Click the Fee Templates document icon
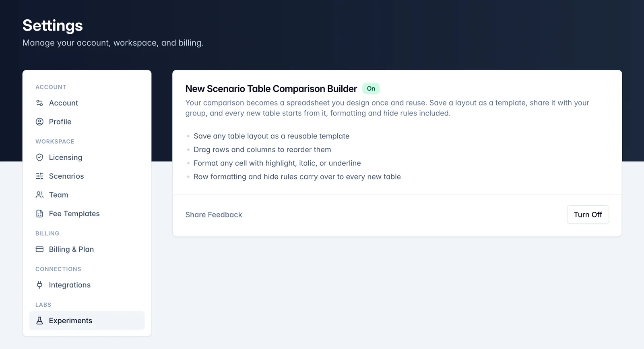This screenshot has height=349, width=644. pyautogui.click(x=39, y=214)
